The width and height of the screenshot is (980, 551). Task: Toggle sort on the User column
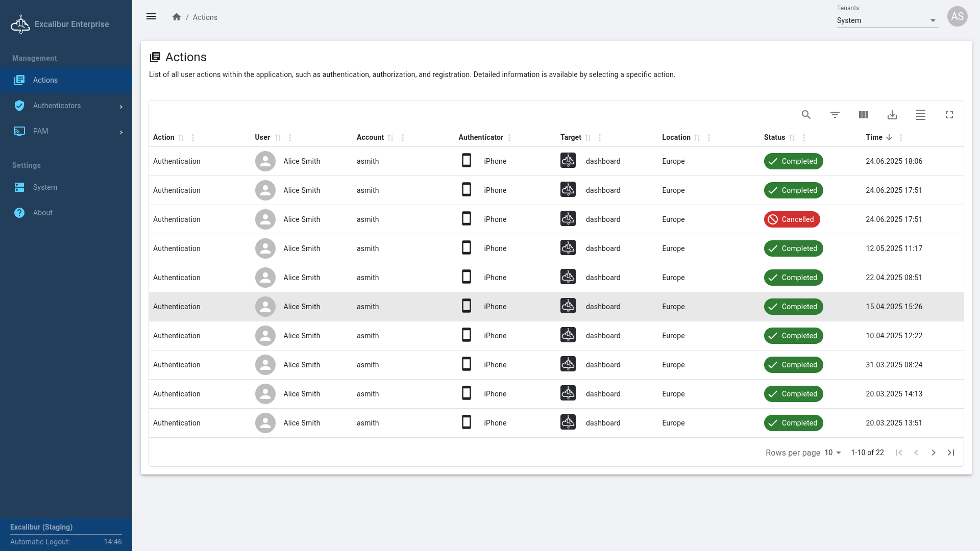[x=278, y=138]
